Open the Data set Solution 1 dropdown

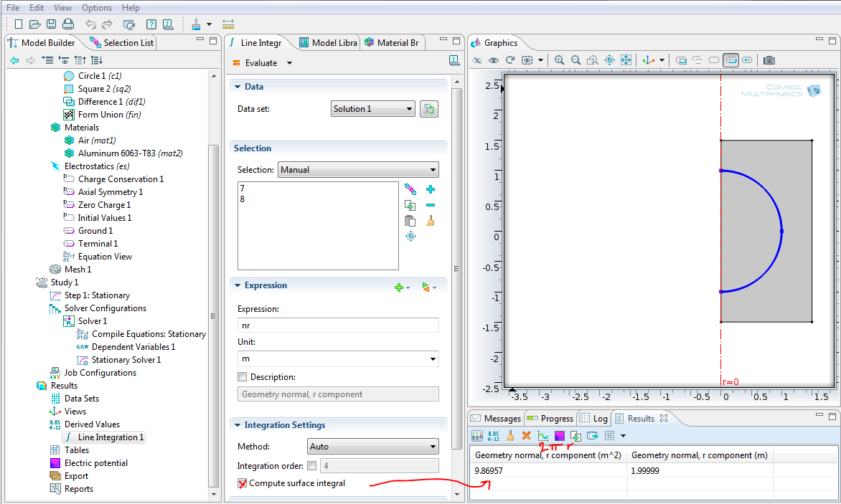pyautogui.click(x=373, y=109)
